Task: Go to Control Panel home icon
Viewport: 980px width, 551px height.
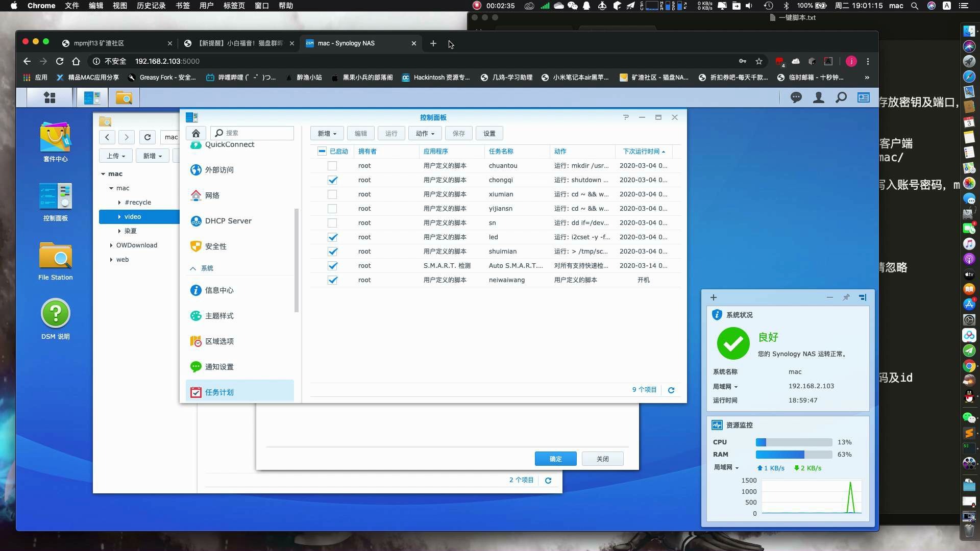Action: 196,133
